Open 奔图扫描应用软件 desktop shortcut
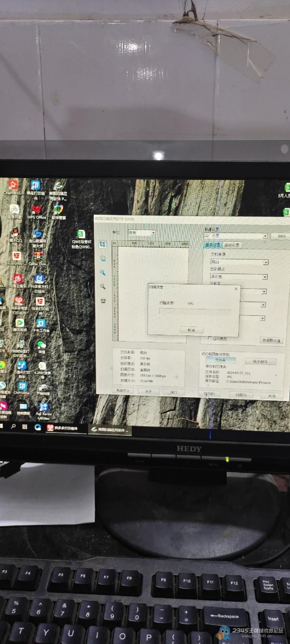 click(58, 191)
